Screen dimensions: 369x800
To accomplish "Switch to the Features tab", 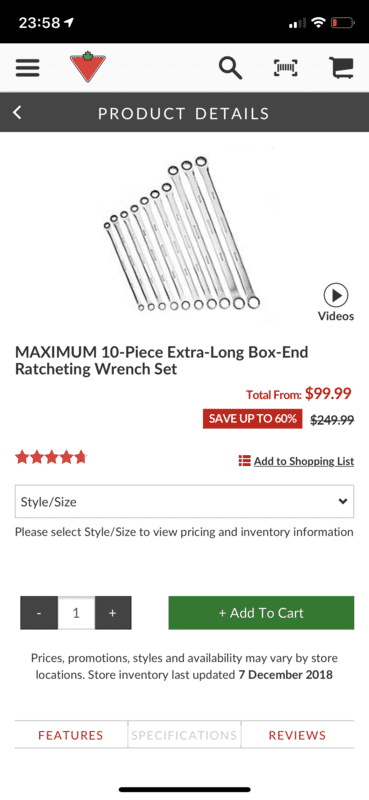I will pyautogui.click(x=71, y=735).
